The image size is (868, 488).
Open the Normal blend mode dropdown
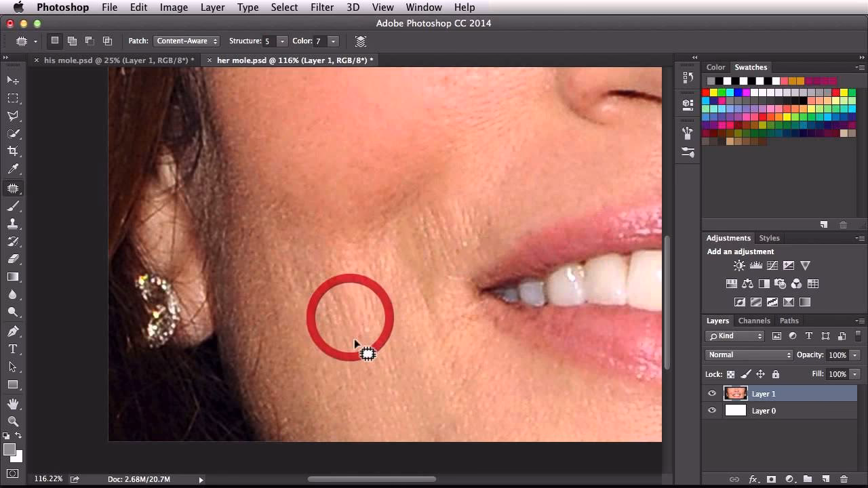pos(748,354)
